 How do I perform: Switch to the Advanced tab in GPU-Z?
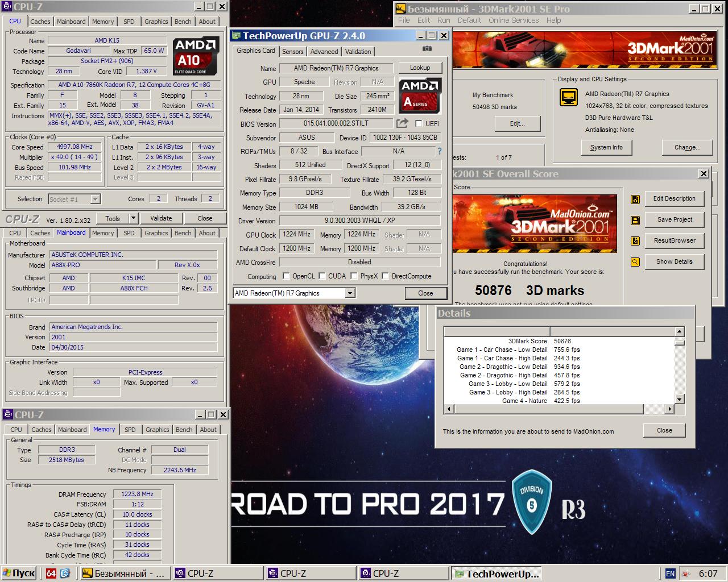click(x=324, y=52)
